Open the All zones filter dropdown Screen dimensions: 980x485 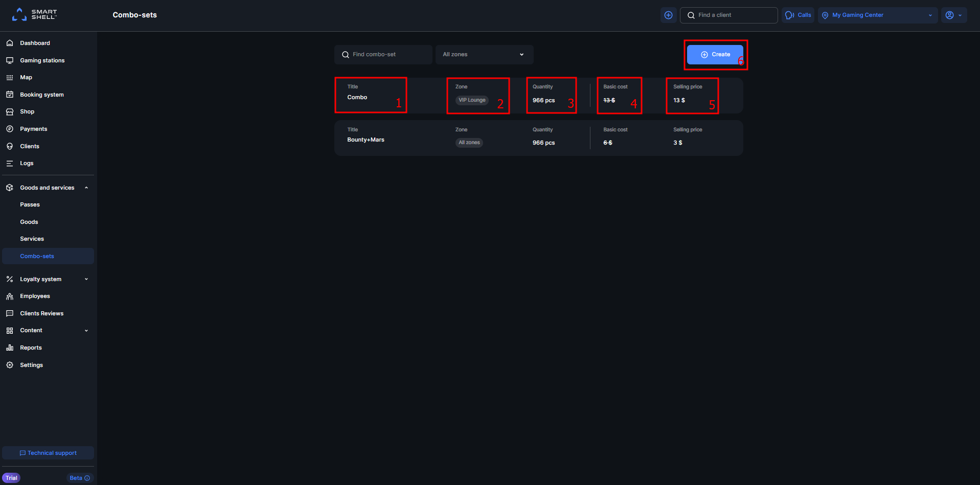484,55
